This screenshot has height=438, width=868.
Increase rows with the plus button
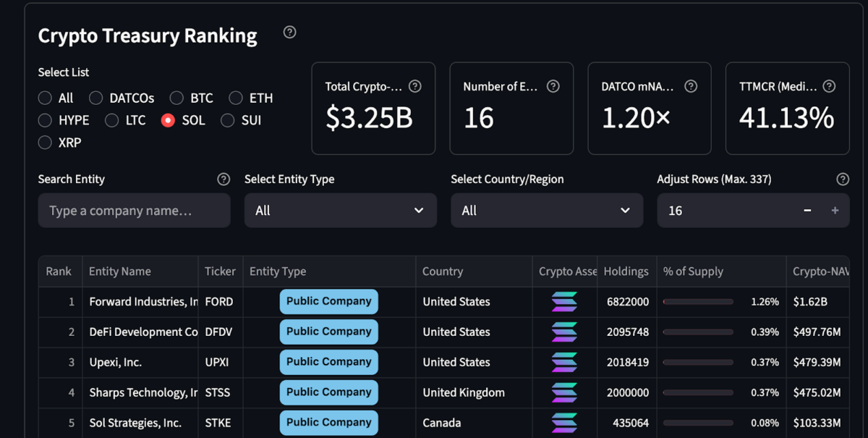pyautogui.click(x=835, y=211)
